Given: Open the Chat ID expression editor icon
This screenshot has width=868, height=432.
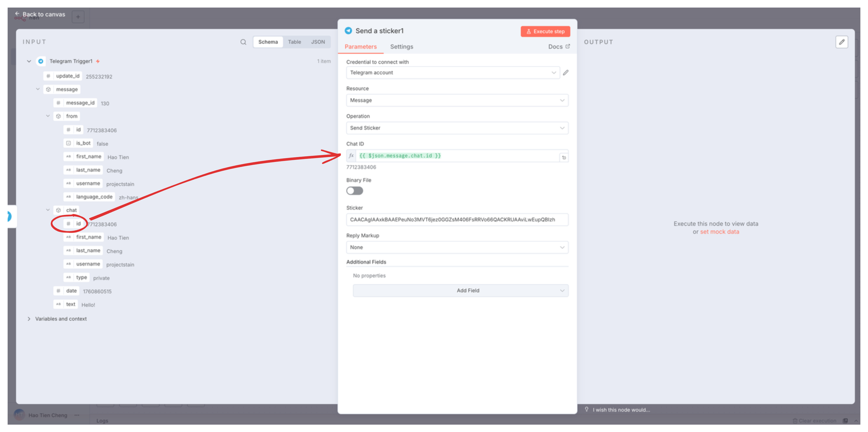Looking at the screenshot, I should pyautogui.click(x=564, y=157).
